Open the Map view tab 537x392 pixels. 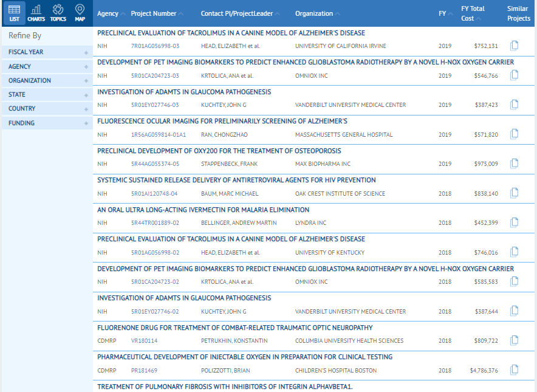click(80, 13)
